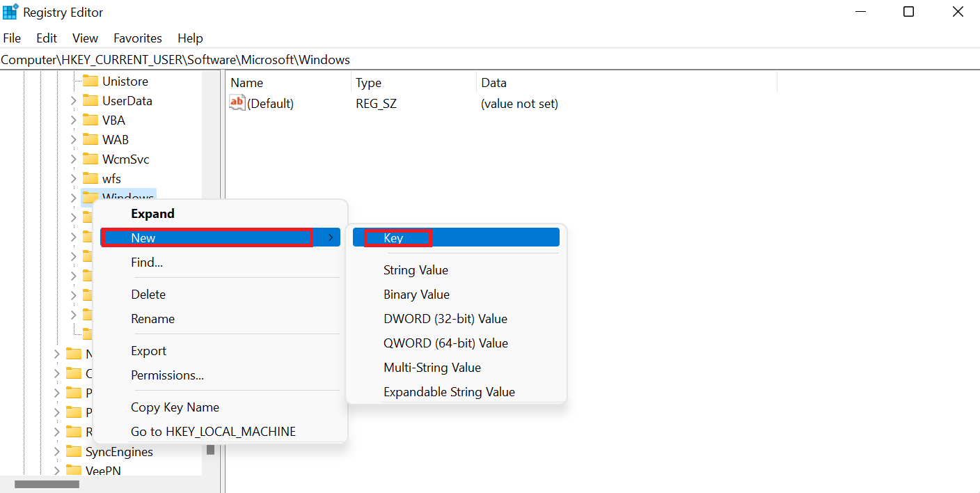This screenshot has width=980, height=493.
Task: Click the Type column header
Action: [413, 82]
